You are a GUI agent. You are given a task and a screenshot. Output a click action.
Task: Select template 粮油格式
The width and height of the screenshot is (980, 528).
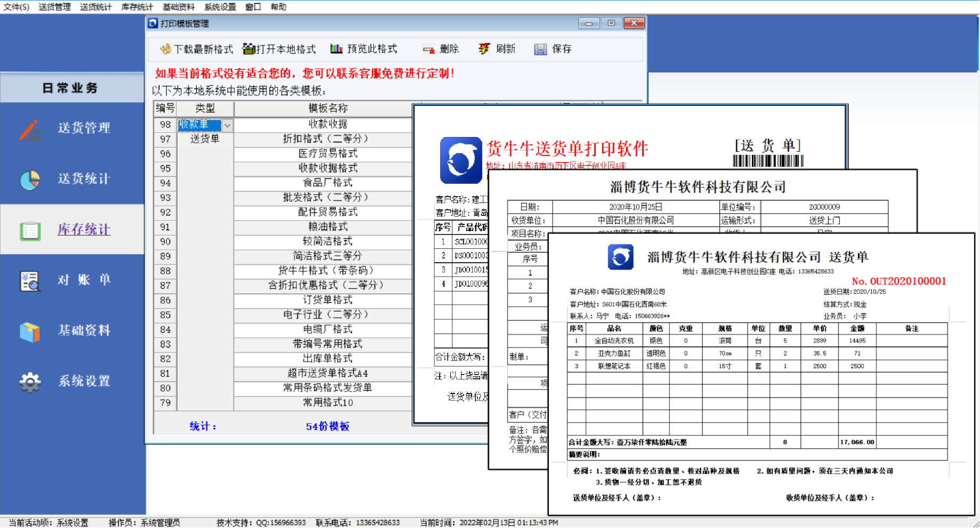click(x=328, y=227)
